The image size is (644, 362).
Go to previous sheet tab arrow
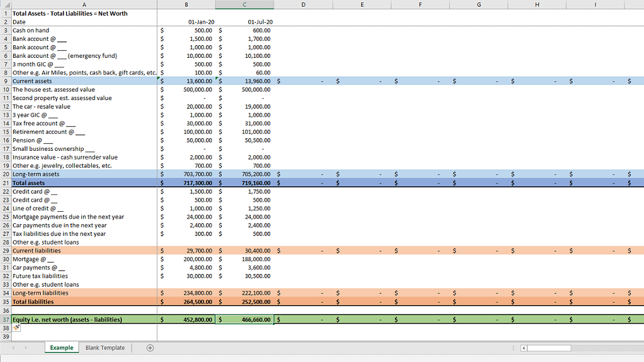click(13, 348)
